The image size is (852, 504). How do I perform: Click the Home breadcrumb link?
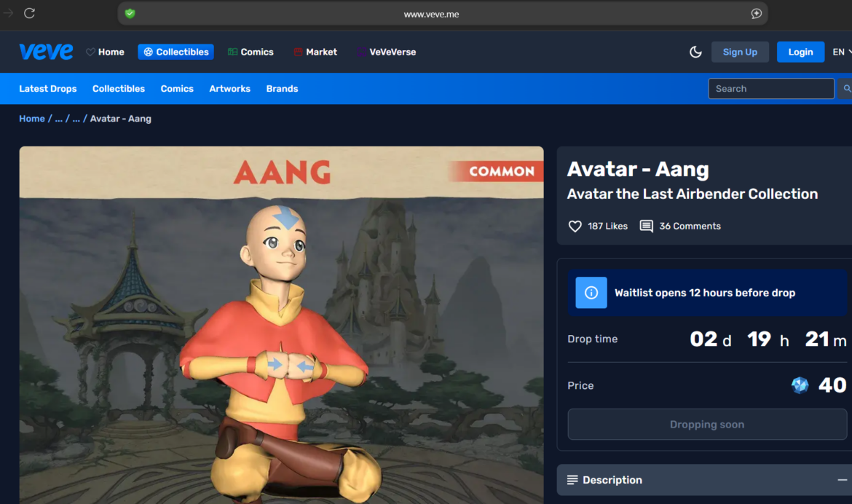coord(32,119)
